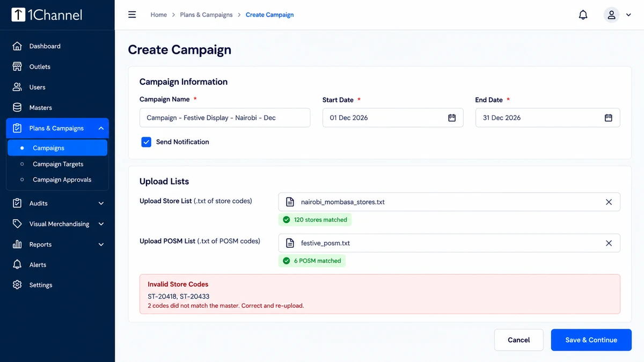Expand the Visual Merchandising chevron
The width and height of the screenshot is (644, 362).
(101, 224)
